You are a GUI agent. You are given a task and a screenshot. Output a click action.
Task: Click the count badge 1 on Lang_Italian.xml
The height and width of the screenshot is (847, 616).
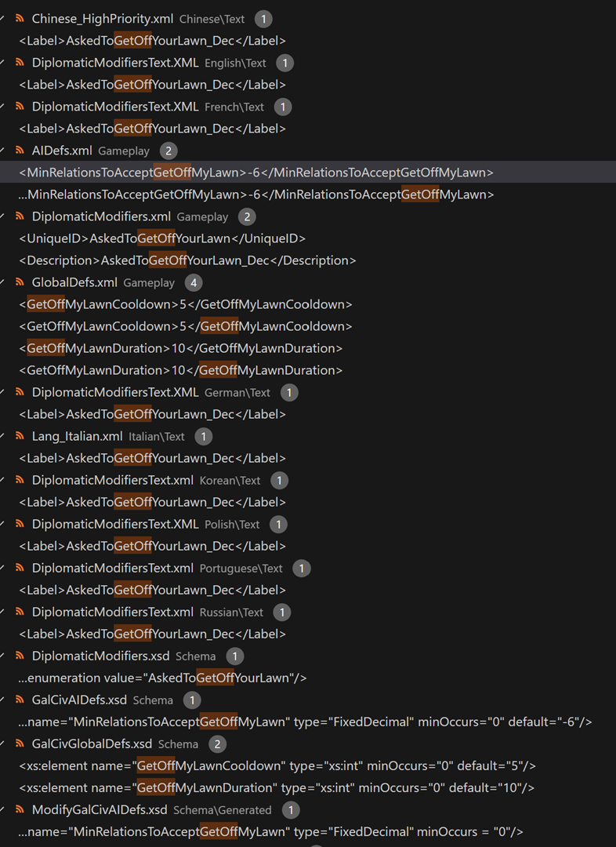point(203,437)
